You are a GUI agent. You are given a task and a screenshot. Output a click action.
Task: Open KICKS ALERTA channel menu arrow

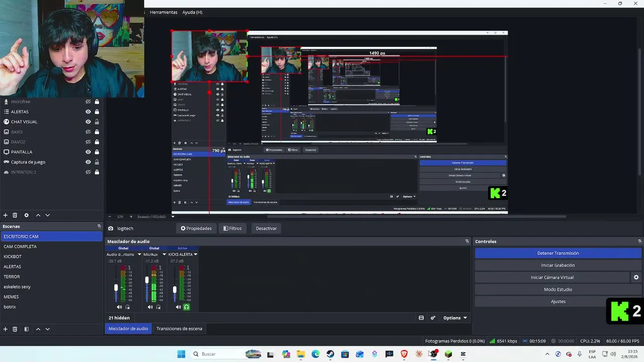pos(195,254)
